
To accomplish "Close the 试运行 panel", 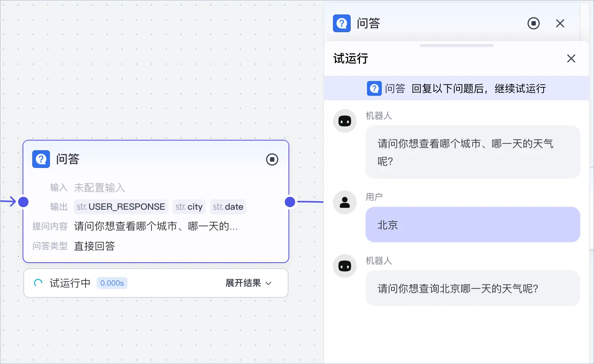I will 571,58.
